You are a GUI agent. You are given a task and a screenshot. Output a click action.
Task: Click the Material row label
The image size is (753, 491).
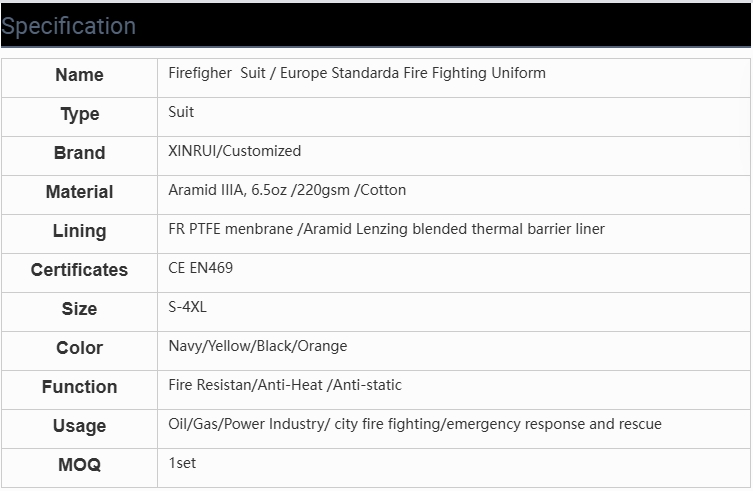pos(79,192)
